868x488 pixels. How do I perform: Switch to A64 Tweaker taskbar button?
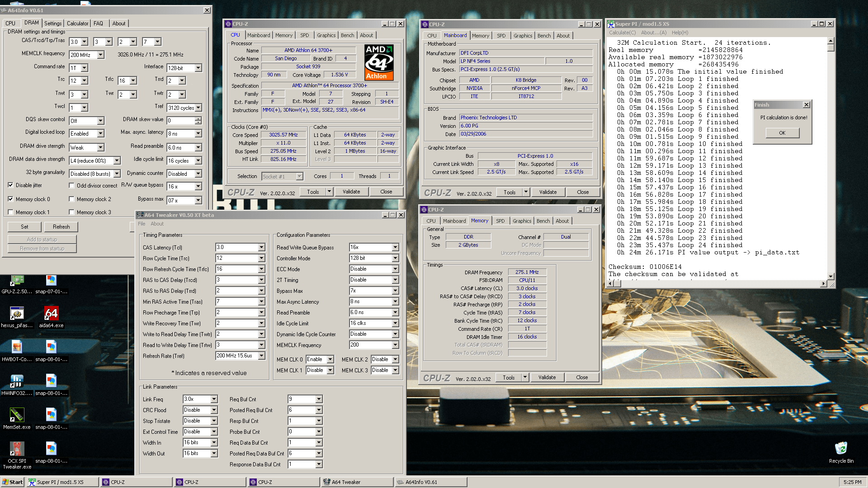[357, 482]
